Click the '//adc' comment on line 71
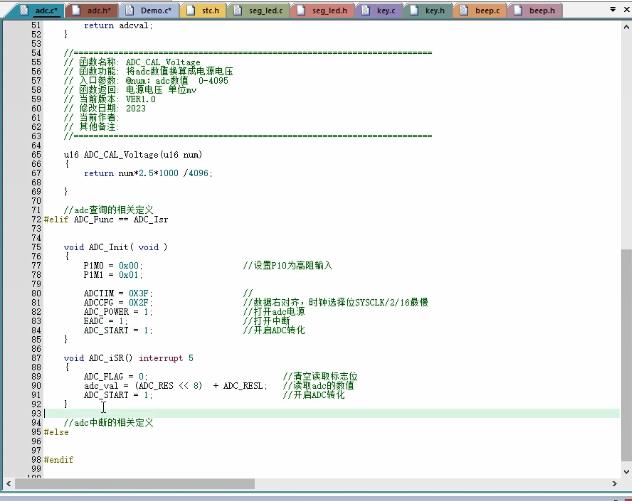The image size is (632, 501). pyautogui.click(x=108, y=210)
